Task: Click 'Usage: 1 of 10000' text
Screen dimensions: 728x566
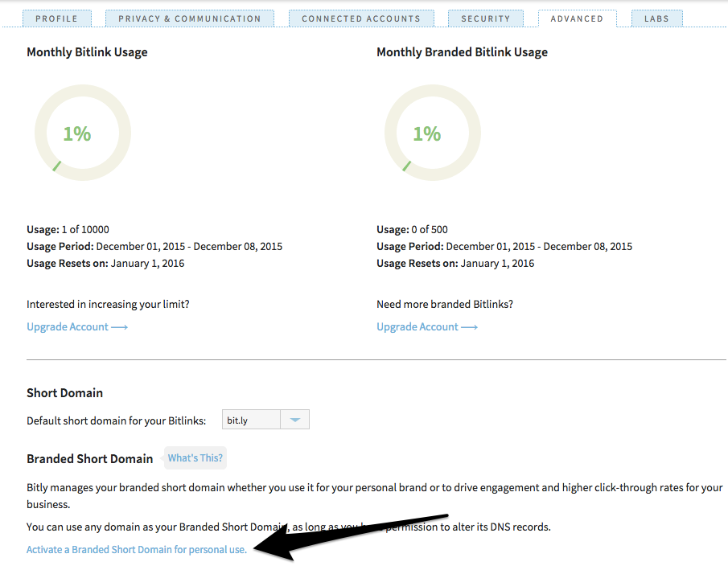Action: [x=68, y=229]
